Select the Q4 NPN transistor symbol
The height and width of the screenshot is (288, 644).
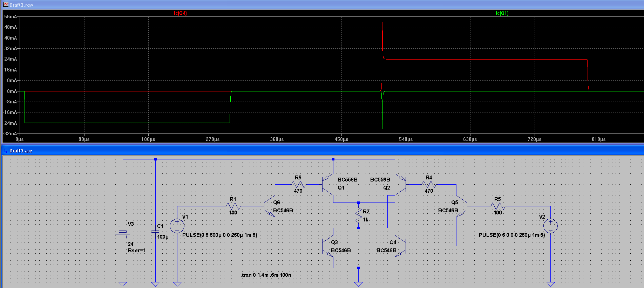(x=400, y=246)
